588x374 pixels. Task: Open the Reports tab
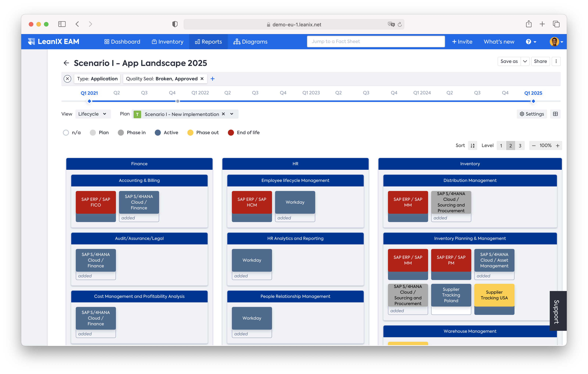(x=208, y=42)
